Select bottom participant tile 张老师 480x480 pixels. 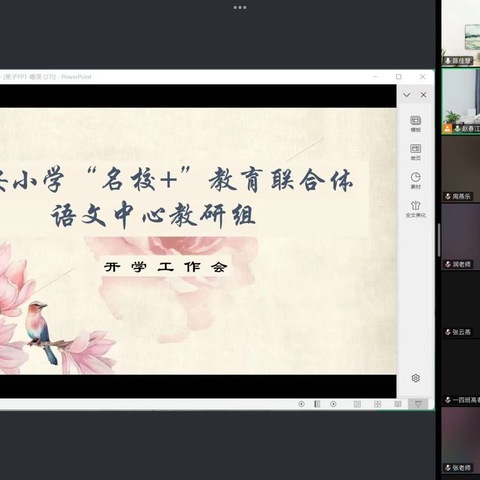(461, 440)
